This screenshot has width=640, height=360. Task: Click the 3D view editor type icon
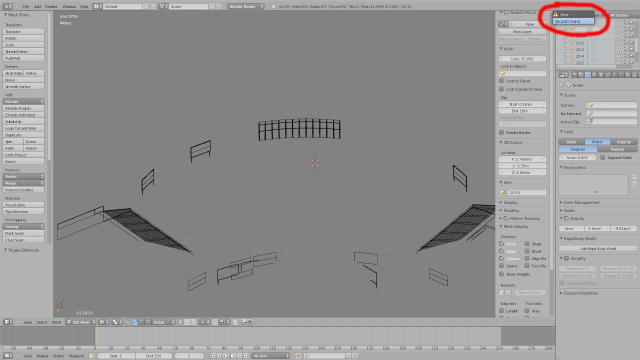click(7, 322)
